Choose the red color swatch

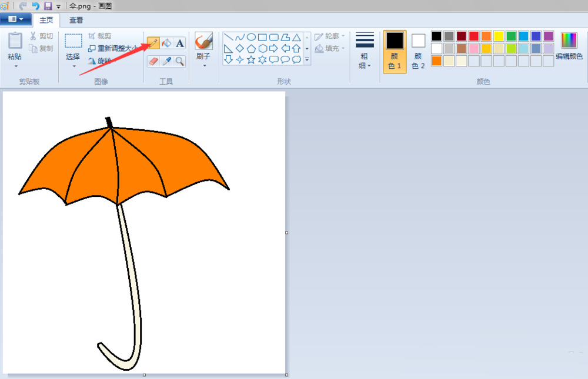pyautogui.click(x=474, y=36)
